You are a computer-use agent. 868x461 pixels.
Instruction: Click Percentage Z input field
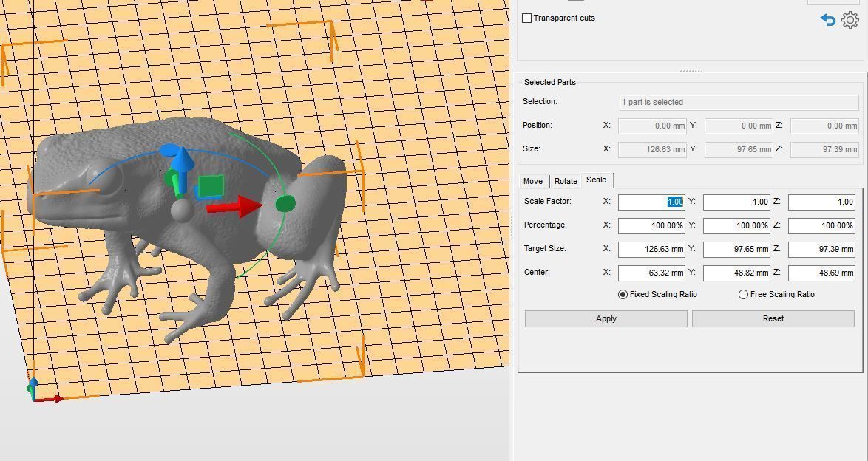pyautogui.click(x=821, y=226)
